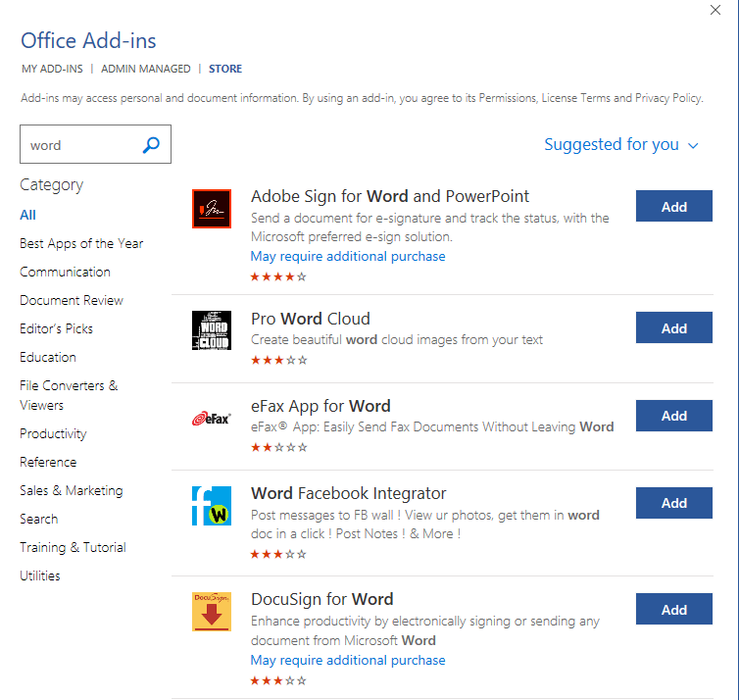Choose the Editor's Picks category
Screen dimensions: 739x700
pyautogui.click(x=56, y=328)
